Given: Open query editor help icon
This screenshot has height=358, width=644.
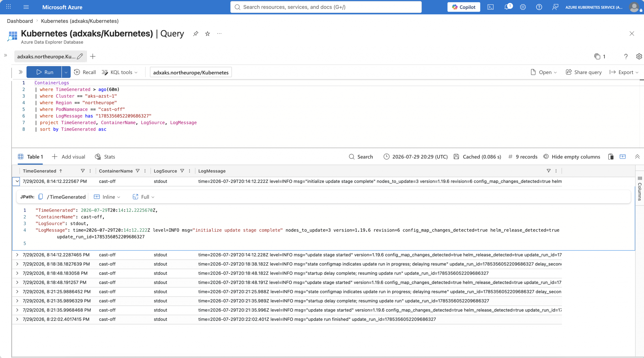Looking at the screenshot, I should click(x=626, y=56).
